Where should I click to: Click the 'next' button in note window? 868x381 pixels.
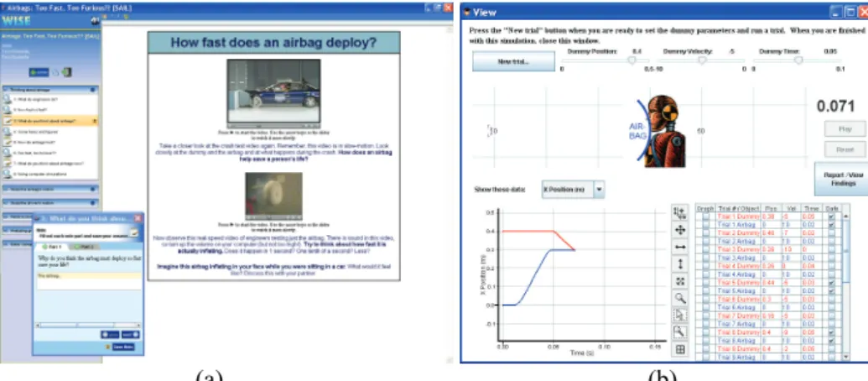131,335
